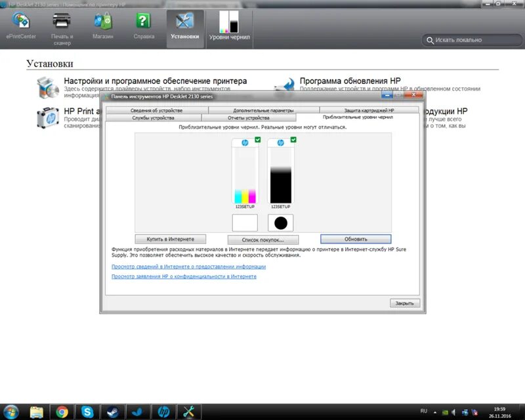The image size is (525, 420).
Task: Open Steam from taskbar
Action: coord(113,412)
